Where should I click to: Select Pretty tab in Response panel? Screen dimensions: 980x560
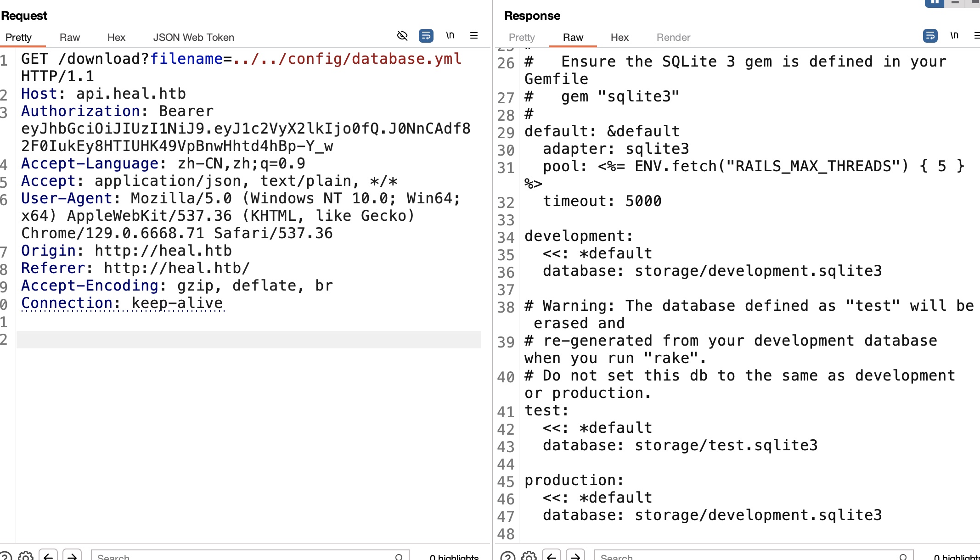point(522,38)
